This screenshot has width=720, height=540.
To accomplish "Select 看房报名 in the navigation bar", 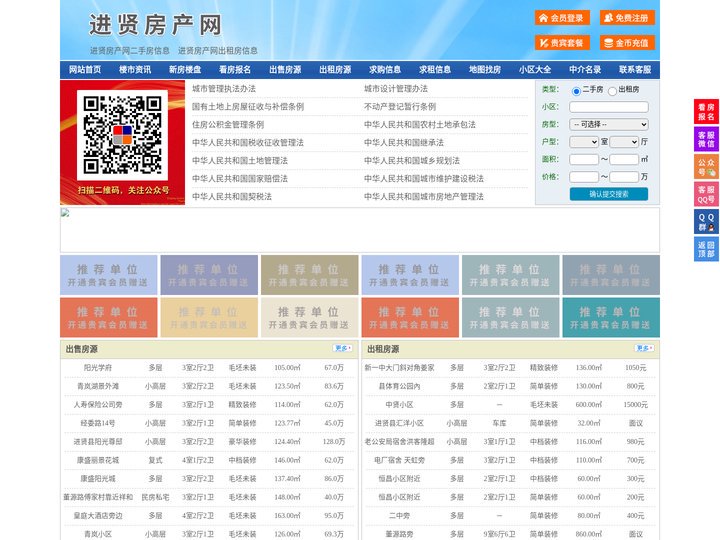I will coord(235,70).
